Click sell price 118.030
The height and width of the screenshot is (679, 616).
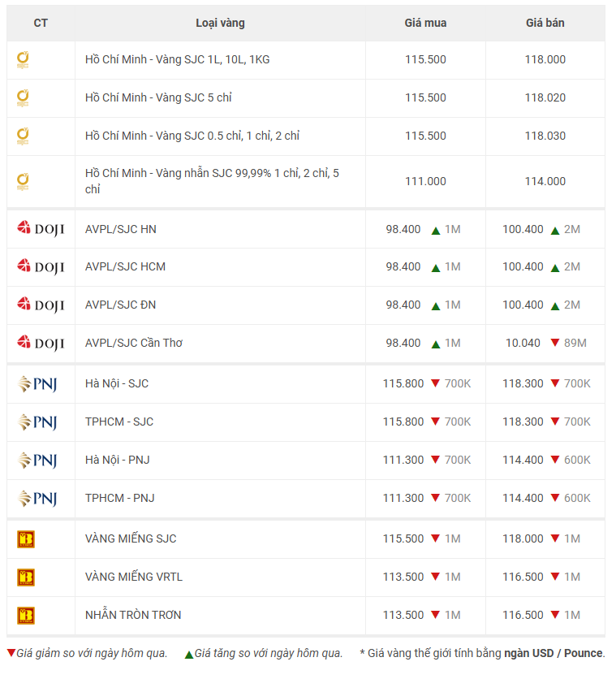click(x=545, y=136)
